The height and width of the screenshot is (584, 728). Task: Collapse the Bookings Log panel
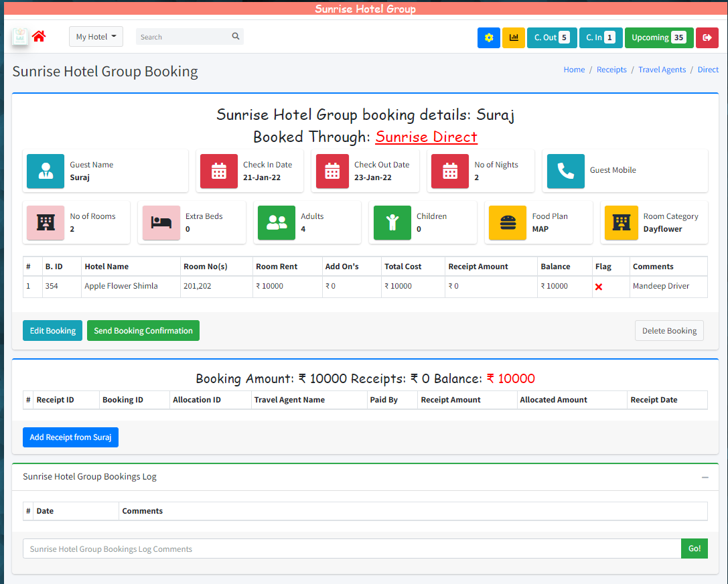tap(705, 478)
